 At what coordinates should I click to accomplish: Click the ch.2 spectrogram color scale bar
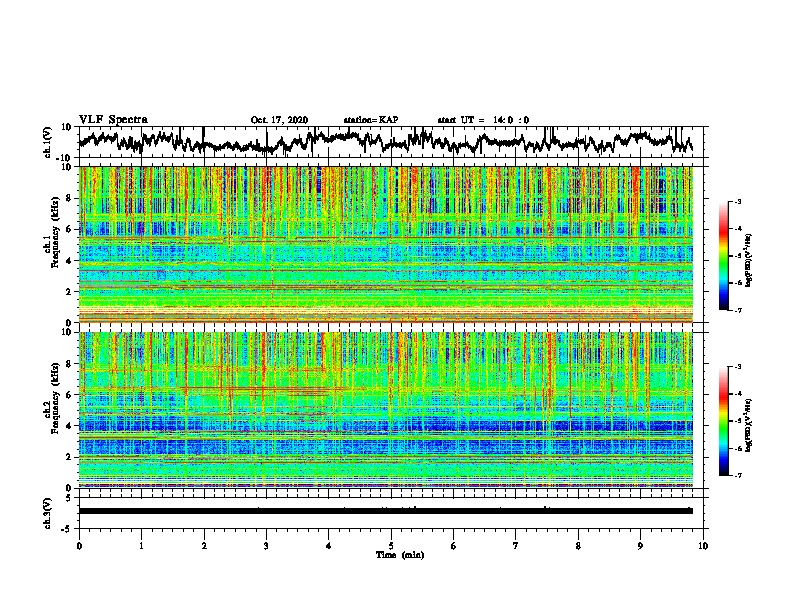pos(723,421)
